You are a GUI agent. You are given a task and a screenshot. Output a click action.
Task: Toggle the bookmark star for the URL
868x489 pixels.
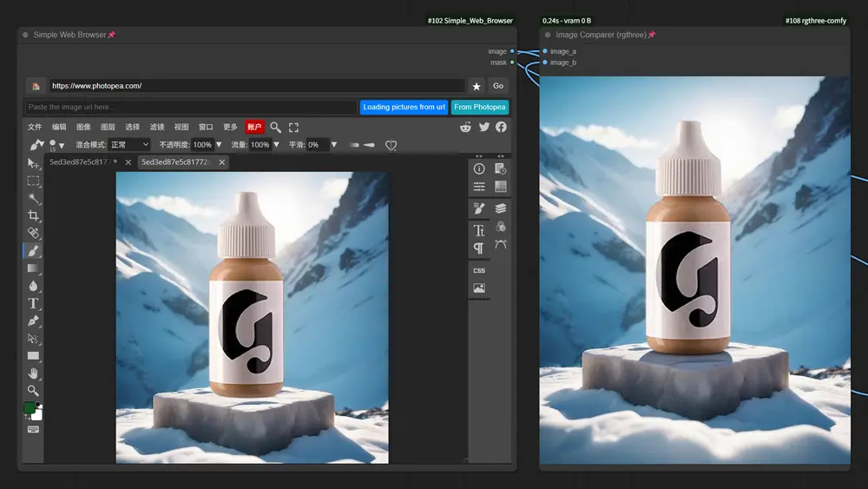coord(477,86)
